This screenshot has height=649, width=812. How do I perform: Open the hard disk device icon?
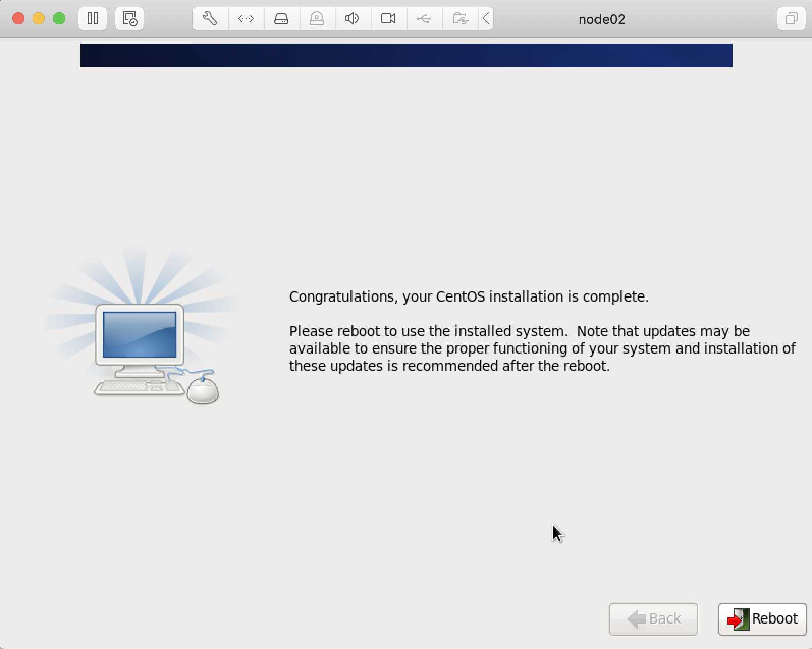click(282, 19)
